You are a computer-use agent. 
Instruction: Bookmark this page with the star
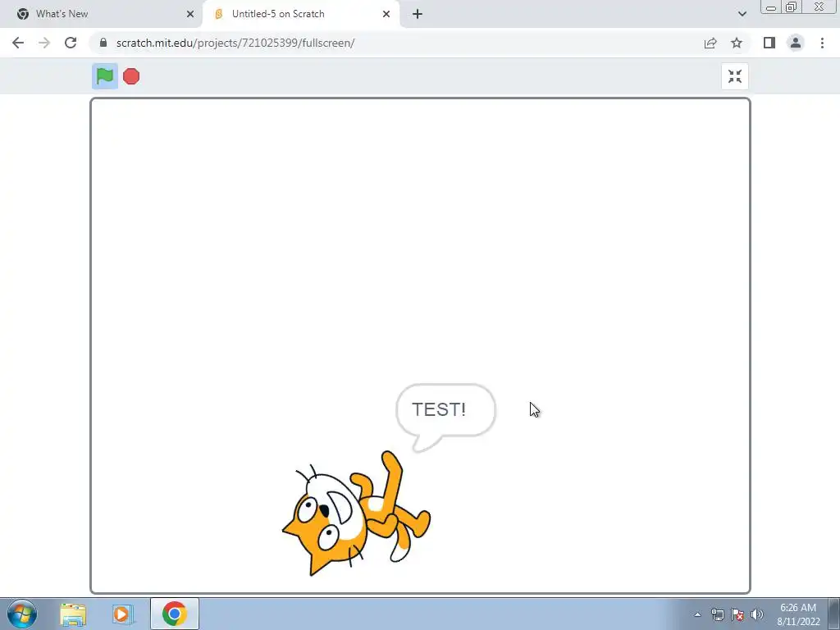pyautogui.click(x=737, y=43)
